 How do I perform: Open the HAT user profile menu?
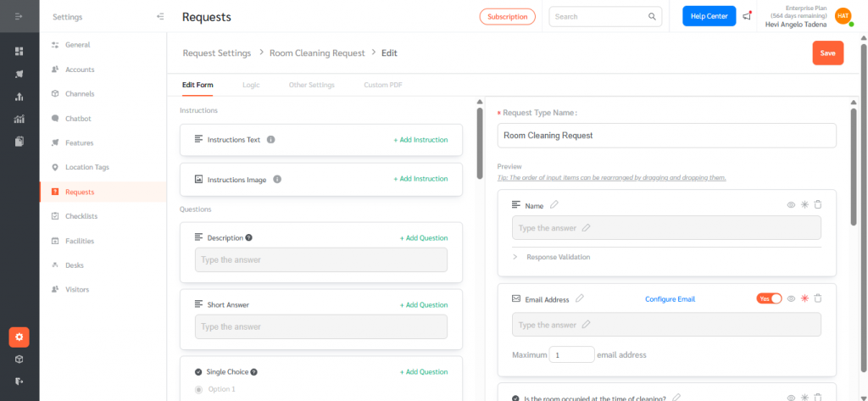tap(843, 16)
